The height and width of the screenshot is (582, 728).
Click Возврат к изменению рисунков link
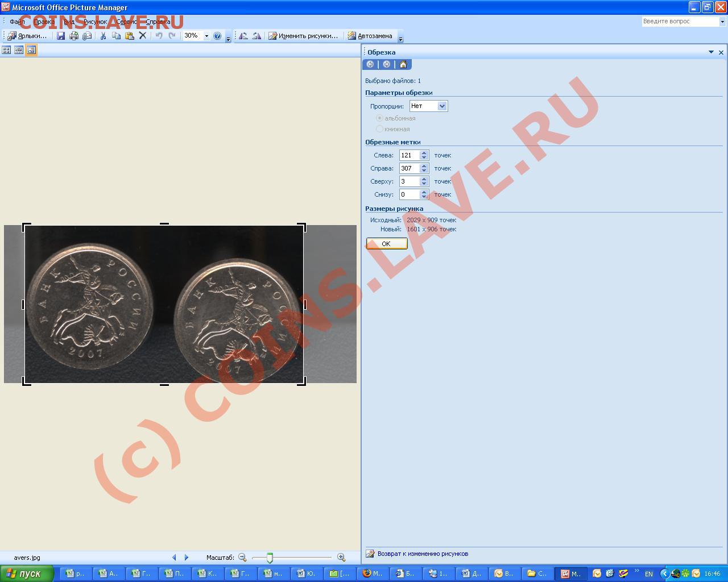pyautogui.click(x=423, y=554)
